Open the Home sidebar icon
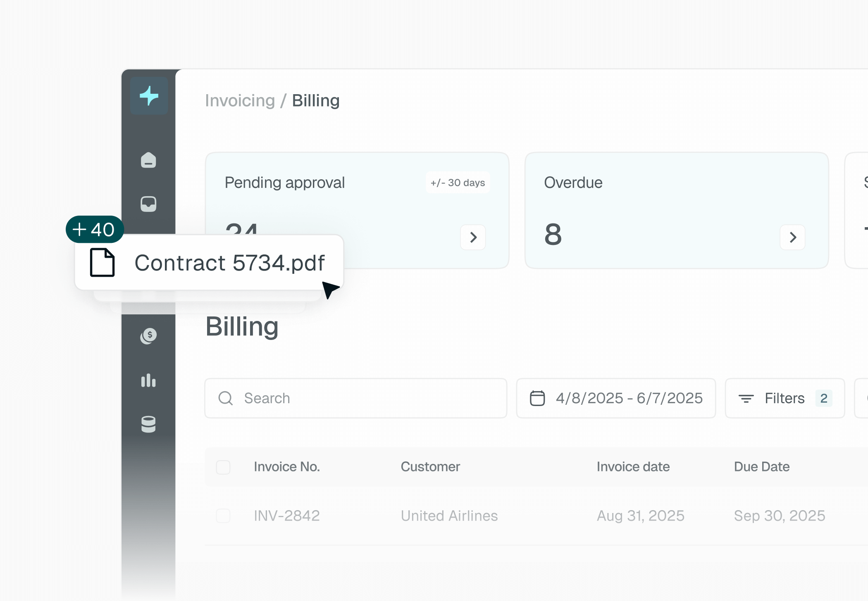The height and width of the screenshot is (601, 868). point(148,160)
